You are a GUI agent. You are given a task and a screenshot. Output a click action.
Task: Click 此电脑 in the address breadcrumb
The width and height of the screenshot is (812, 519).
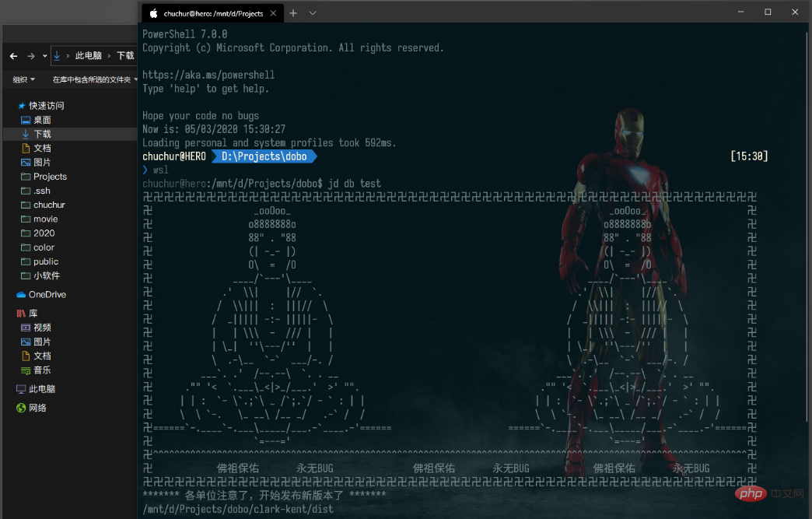88,55
